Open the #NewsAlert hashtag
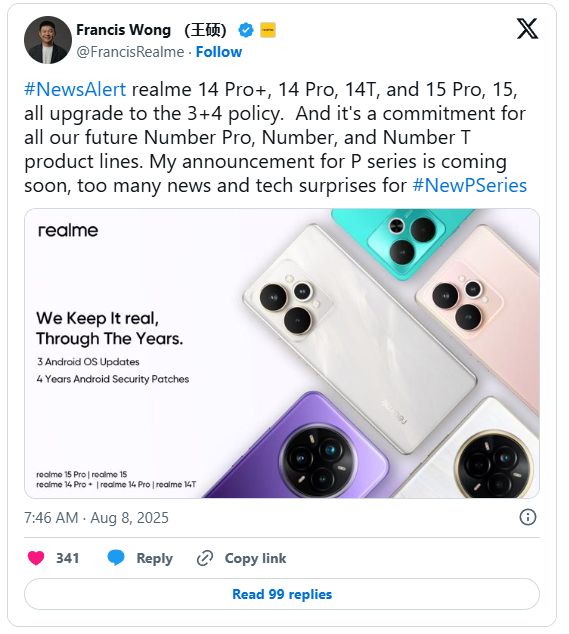The image size is (569, 634). 75,89
